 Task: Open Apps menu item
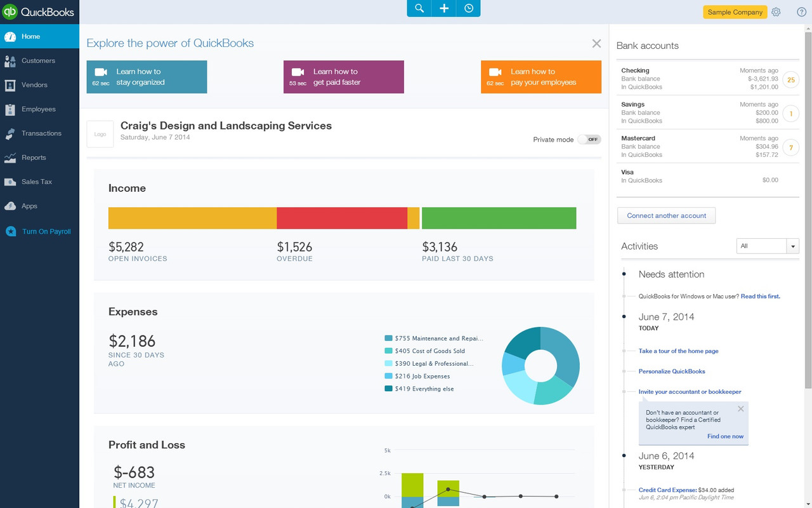30,206
